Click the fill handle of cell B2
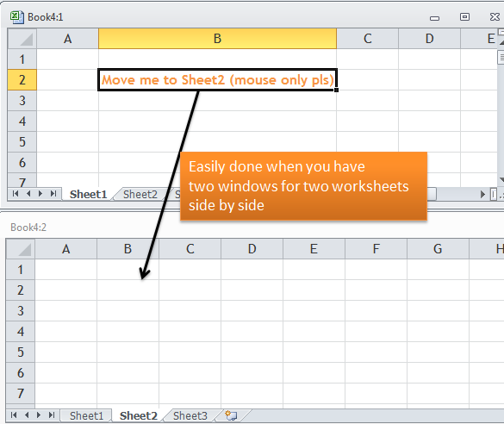The height and width of the screenshot is (424, 504). click(x=336, y=90)
